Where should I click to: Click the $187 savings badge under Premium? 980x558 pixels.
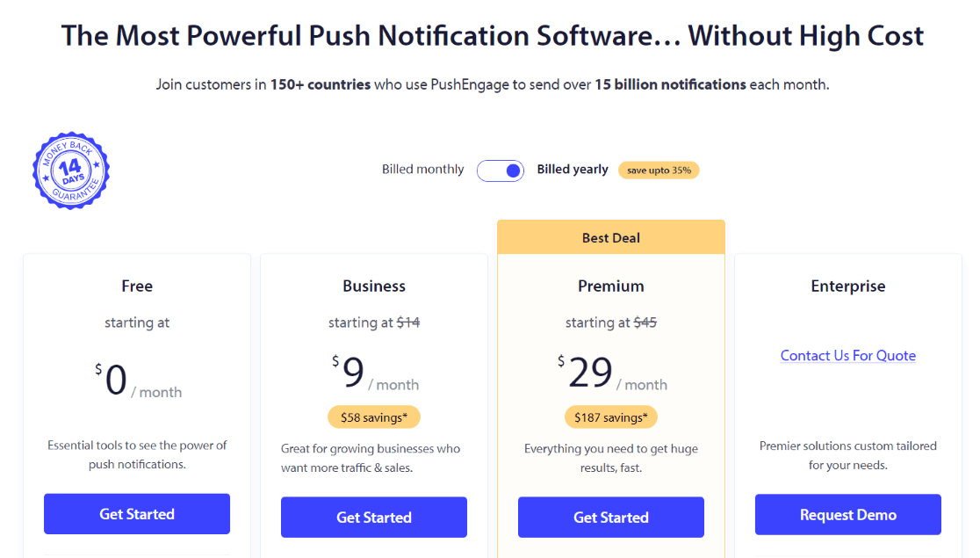tap(610, 417)
